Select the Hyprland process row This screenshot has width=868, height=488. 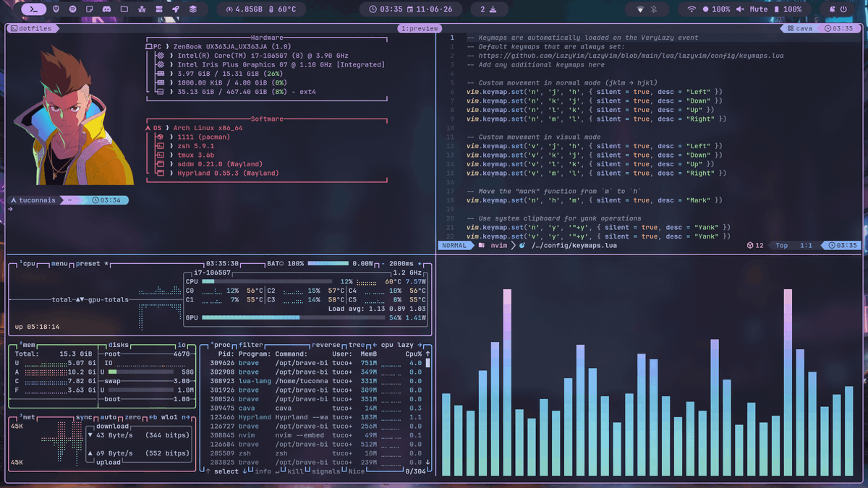pyautogui.click(x=316, y=417)
